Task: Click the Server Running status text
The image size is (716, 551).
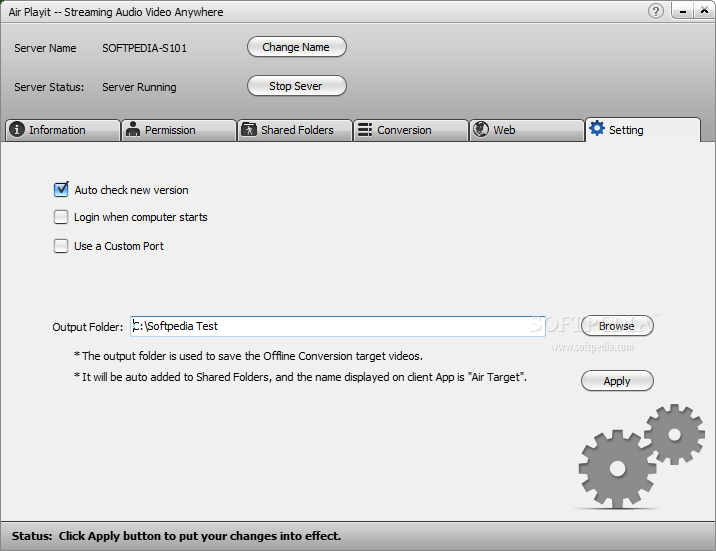Action: [139, 87]
